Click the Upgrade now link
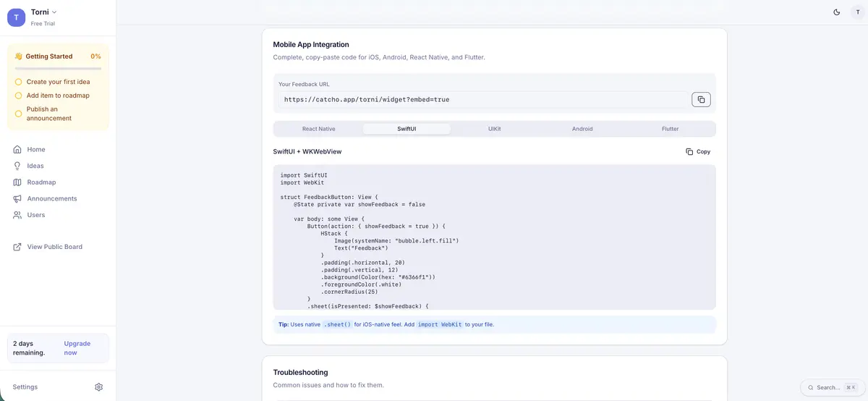The width and height of the screenshot is (868, 401). (x=77, y=348)
